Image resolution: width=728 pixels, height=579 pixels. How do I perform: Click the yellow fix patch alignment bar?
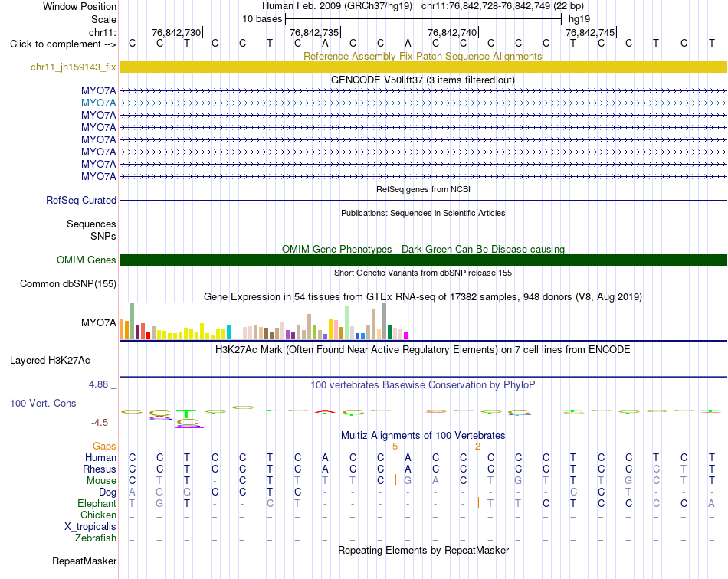(x=423, y=67)
